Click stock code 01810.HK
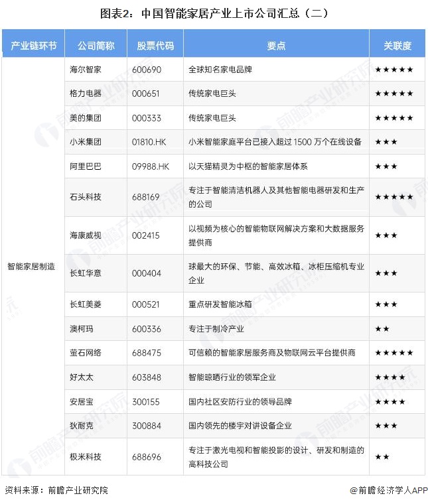 pyautogui.click(x=149, y=142)
